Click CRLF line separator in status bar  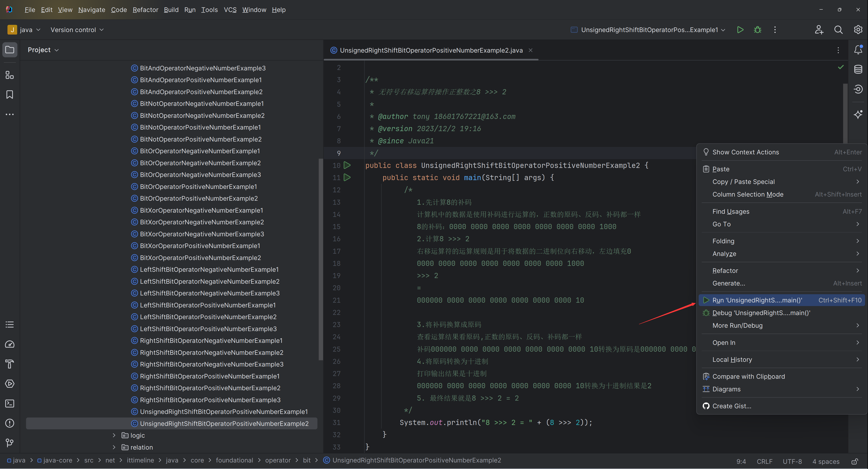764,461
